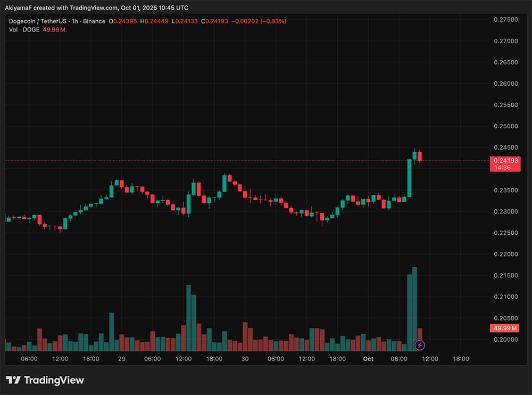Select the close value C0.24193 in legend
The height and width of the screenshot is (395, 532).
(214, 21)
